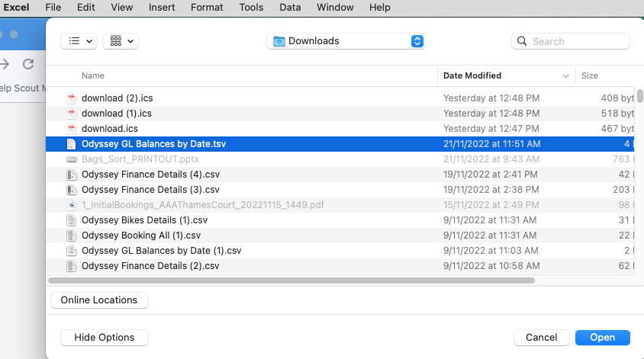This screenshot has height=359, width=644.
Task: Click the vertical scrollbar of file list
Action: point(640,95)
